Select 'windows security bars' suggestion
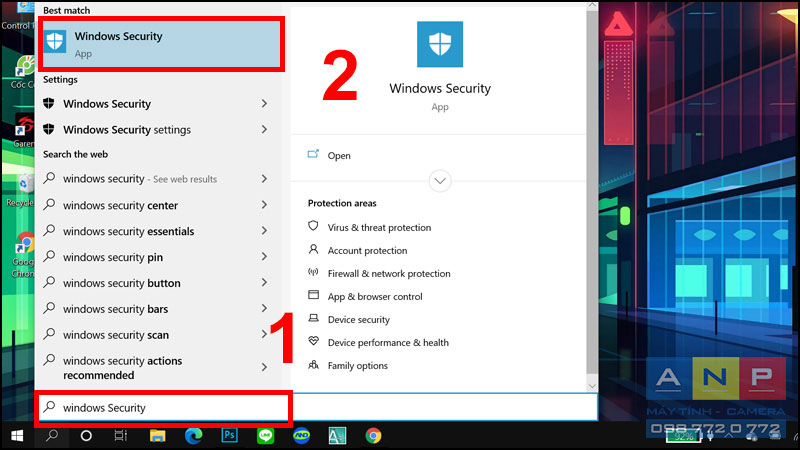Viewport: 800px width, 450px height. 115,309
